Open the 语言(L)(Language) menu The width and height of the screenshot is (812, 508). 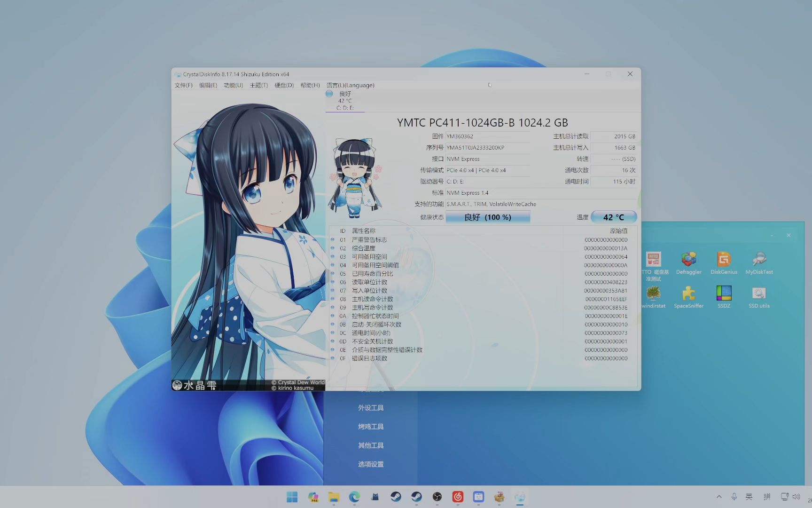pos(351,85)
